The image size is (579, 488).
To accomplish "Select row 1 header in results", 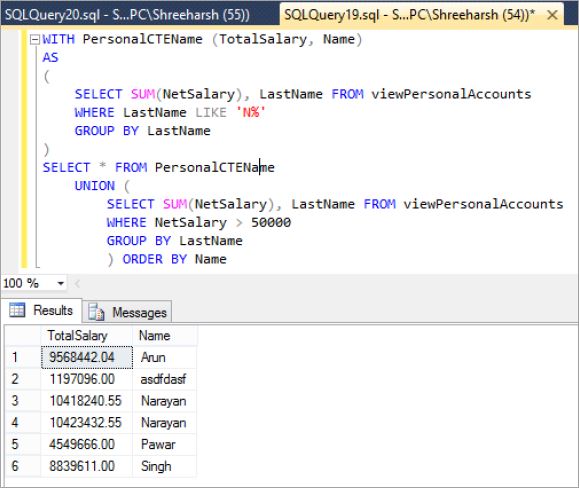I will [x=23, y=357].
